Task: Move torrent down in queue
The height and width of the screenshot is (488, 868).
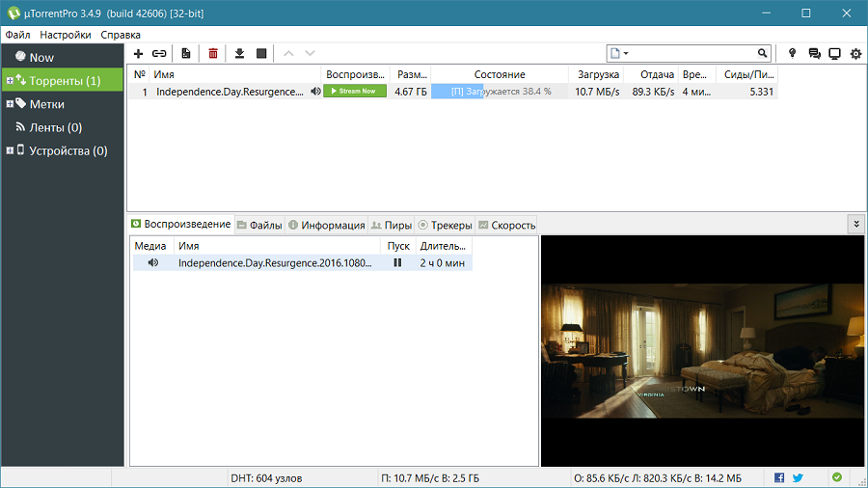Action: click(x=310, y=54)
